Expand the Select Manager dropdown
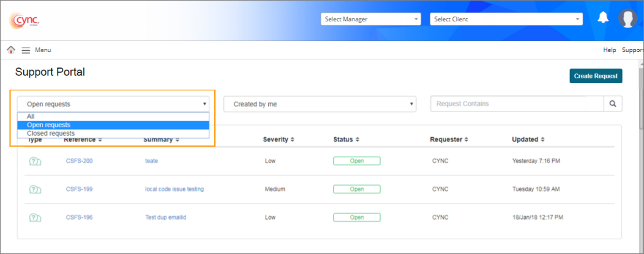Image resolution: width=644 pixels, height=254 pixels. (x=371, y=19)
